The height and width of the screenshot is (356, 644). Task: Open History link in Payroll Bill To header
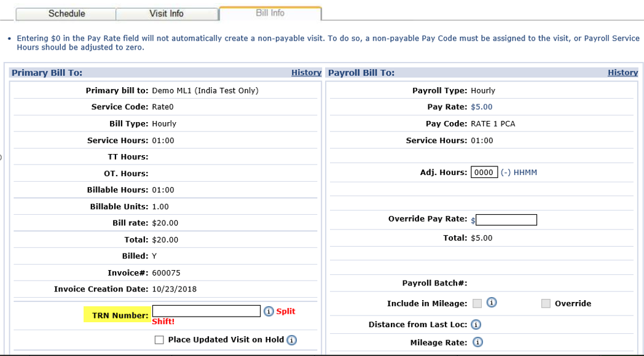pyautogui.click(x=622, y=72)
